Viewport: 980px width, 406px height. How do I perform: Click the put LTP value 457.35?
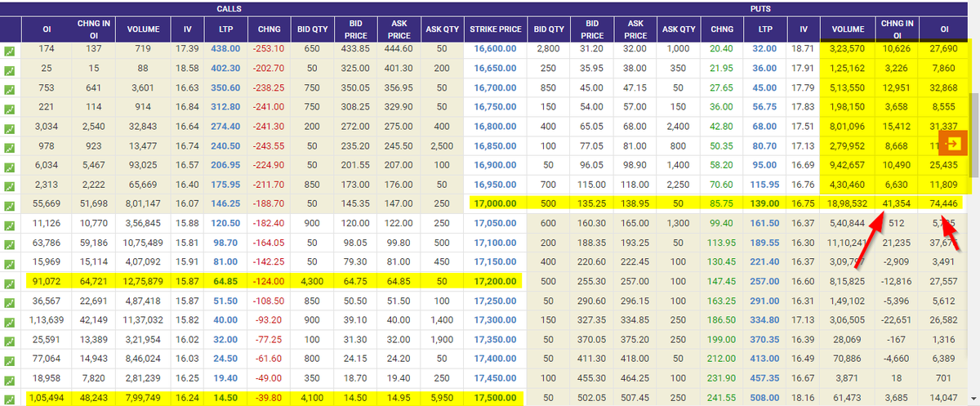click(x=765, y=377)
